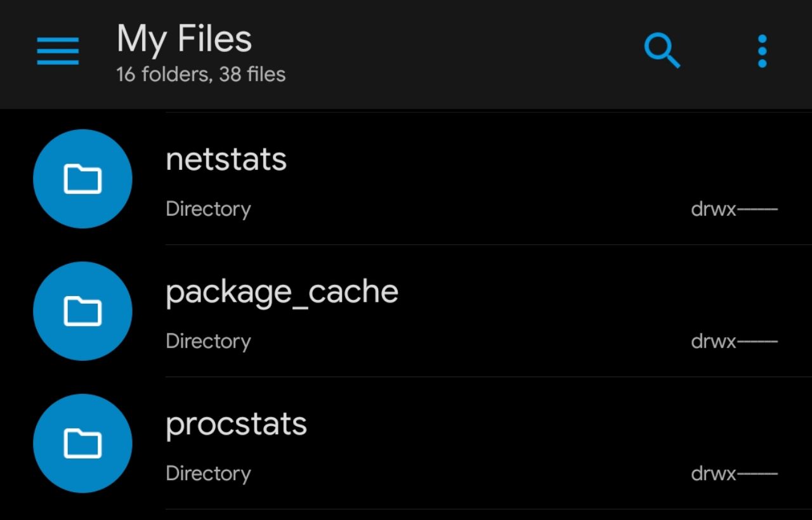Viewport: 812px width, 520px height.
Task: Tap the search magnifier icon
Action: [x=662, y=50]
